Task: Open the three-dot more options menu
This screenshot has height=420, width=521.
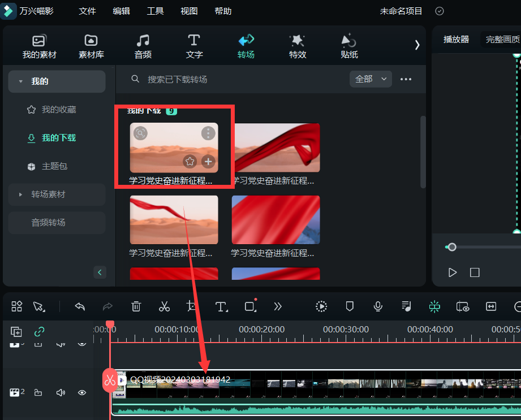Action: [x=406, y=79]
